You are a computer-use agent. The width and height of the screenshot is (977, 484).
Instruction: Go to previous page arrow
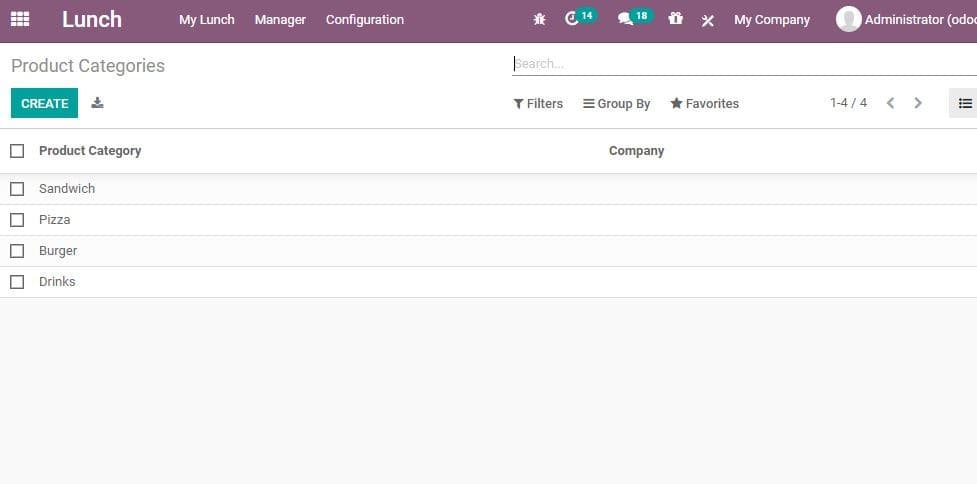coord(890,103)
